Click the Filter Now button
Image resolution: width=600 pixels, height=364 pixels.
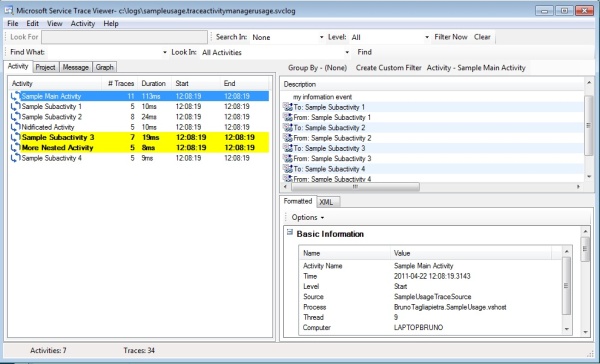tap(451, 37)
